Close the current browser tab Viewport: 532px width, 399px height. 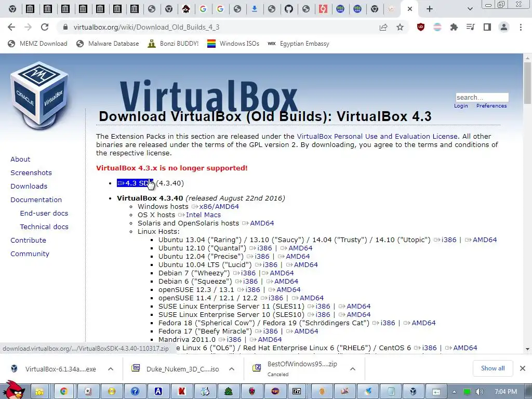click(x=410, y=9)
